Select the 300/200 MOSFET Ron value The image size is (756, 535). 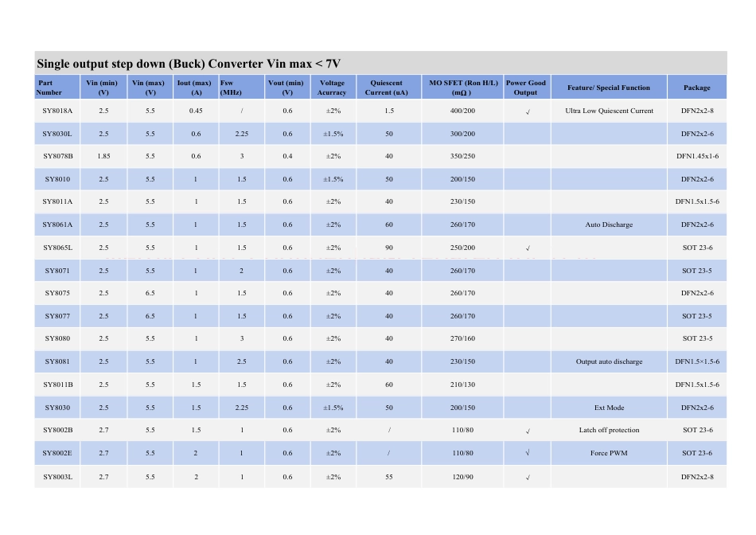click(x=462, y=134)
